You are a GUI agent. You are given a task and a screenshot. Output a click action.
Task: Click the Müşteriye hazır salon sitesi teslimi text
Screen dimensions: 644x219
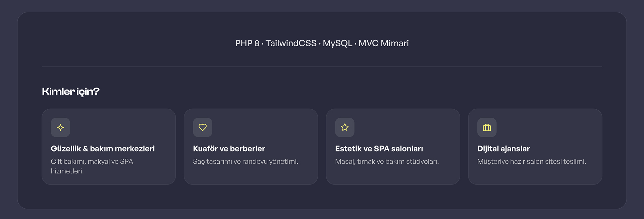pyautogui.click(x=532, y=161)
